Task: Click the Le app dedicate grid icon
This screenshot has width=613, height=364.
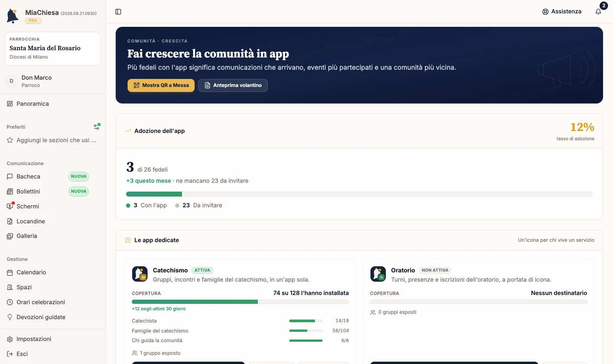Action: tap(128, 240)
